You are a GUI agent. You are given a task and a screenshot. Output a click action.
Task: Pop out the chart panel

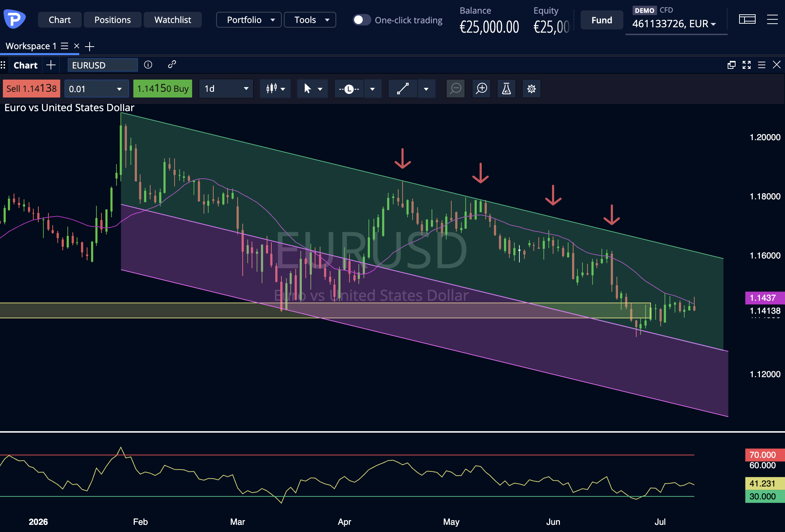(x=731, y=65)
